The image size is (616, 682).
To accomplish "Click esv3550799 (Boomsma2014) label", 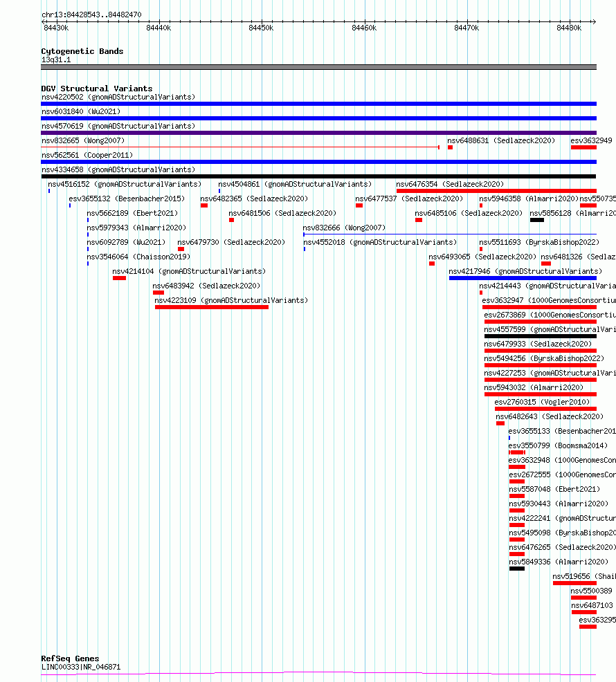I will coord(558,446).
